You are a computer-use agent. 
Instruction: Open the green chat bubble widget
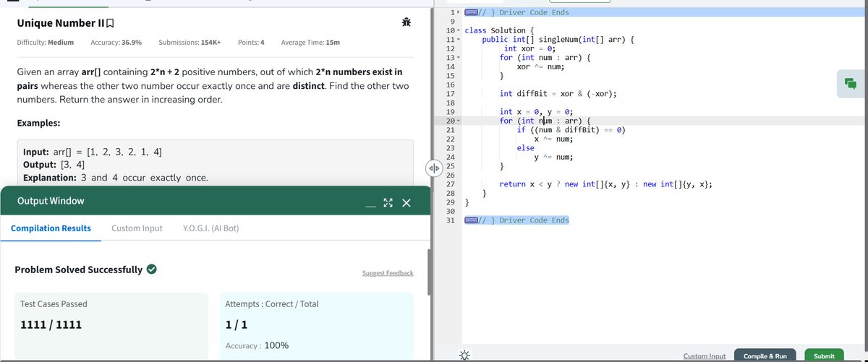click(x=850, y=85)
